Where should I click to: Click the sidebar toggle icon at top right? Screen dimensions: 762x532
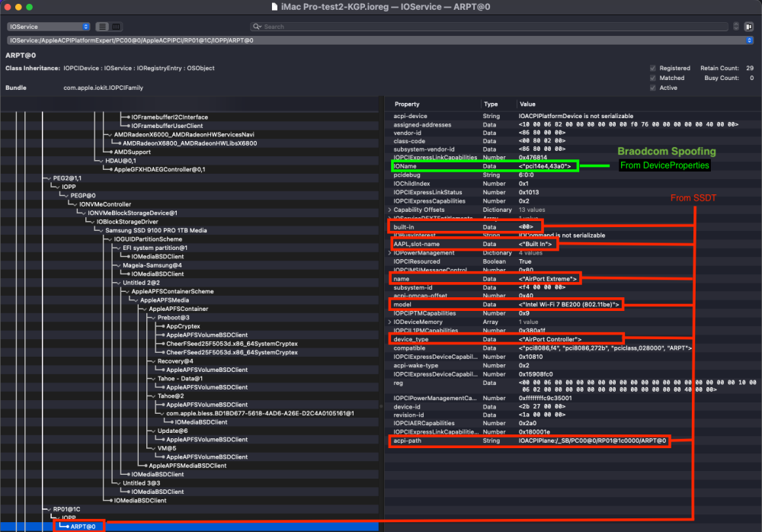[749, 27]
